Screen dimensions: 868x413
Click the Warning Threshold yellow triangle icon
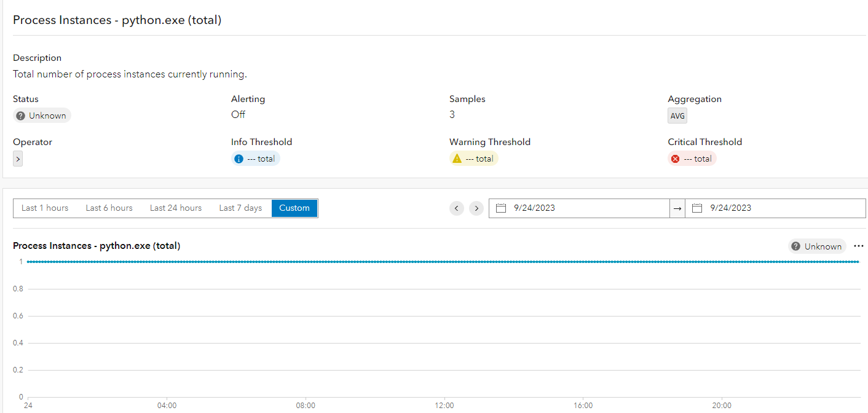pos(457,158)
